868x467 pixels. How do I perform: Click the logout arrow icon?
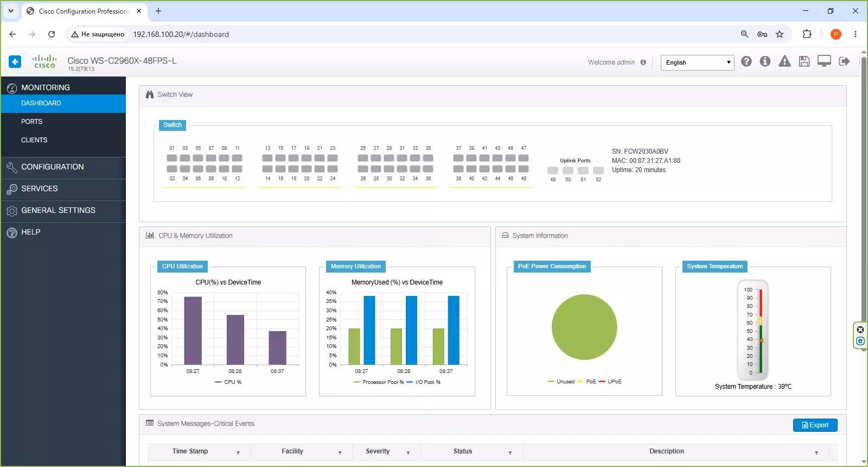click(x=844, y=61)
